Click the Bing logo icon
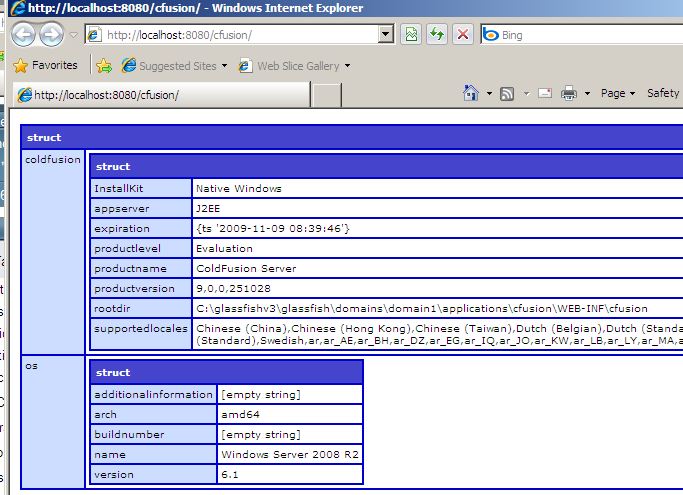Screen dimensions: 683x495 [x=491, y=35]
